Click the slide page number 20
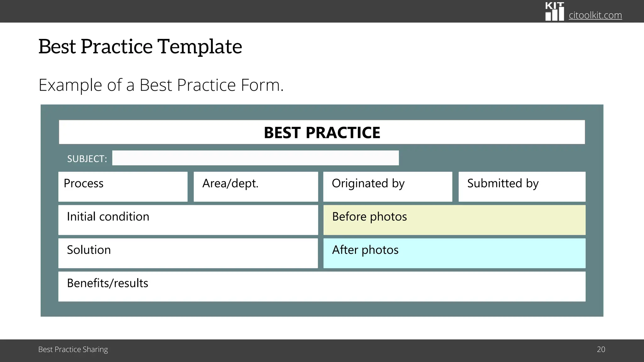 pos(601,349)
